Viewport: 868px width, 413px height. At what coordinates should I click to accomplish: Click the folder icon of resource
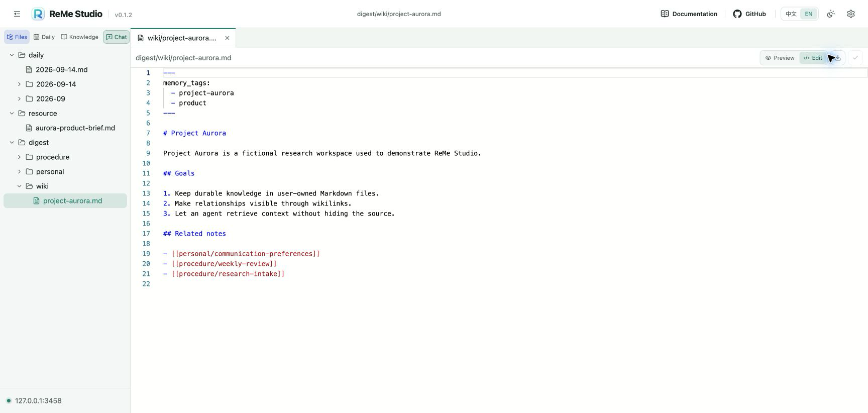pyautogui.click(x=22, y=113)
